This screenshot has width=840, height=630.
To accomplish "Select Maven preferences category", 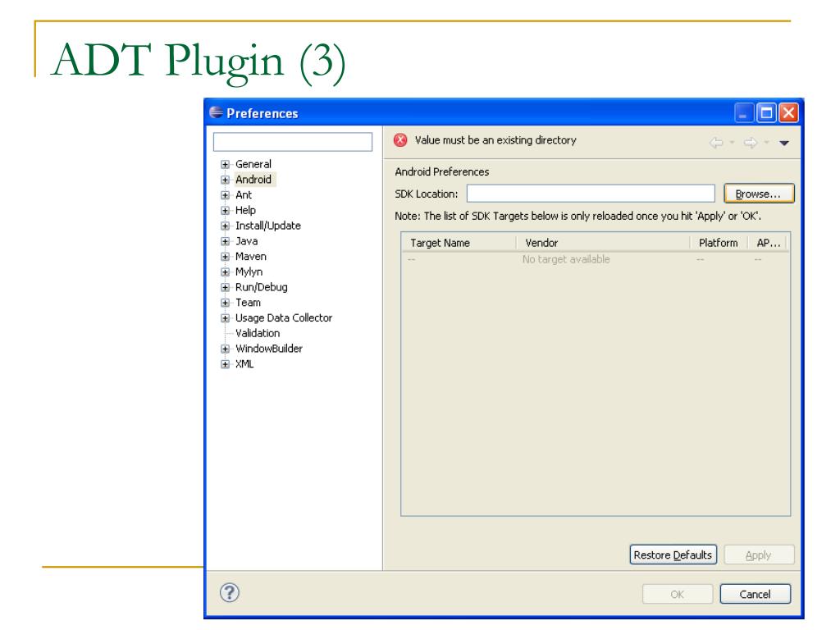I will pyautogui.click(x=251, y=257).
